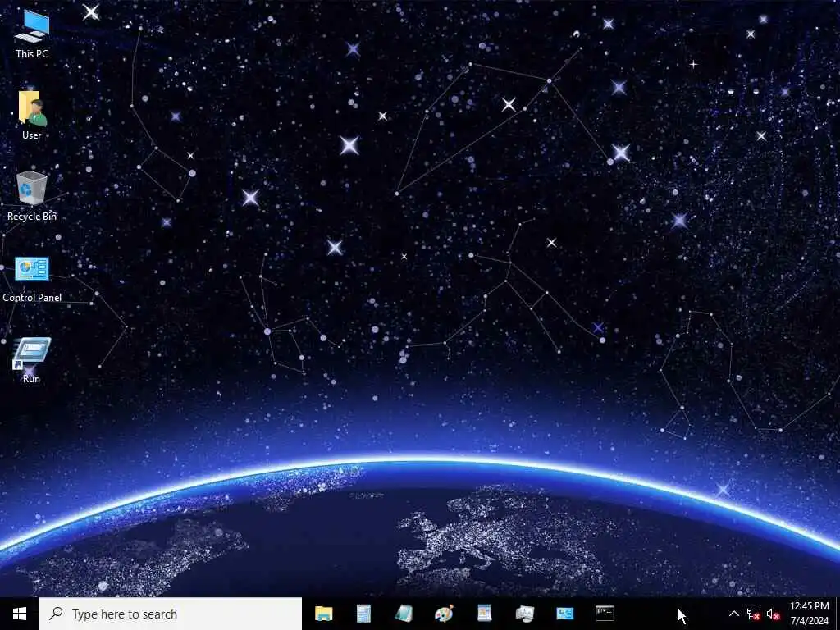Click the taskbar search box
Screen dimensions: 840x630
pyautogui.click(x=171, y=614)
